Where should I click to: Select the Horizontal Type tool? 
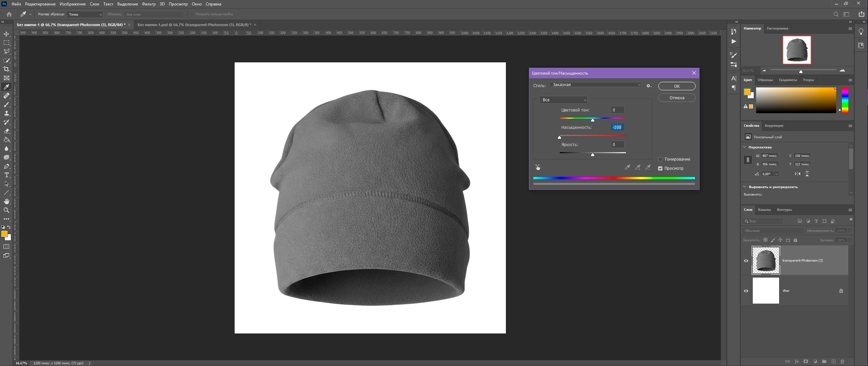coord(6,175)
